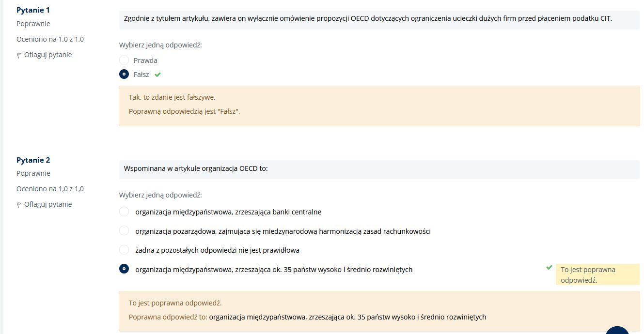Choose answer about banki centralne
This screenshot has width=644, height=334.
[x=124, y=212]
